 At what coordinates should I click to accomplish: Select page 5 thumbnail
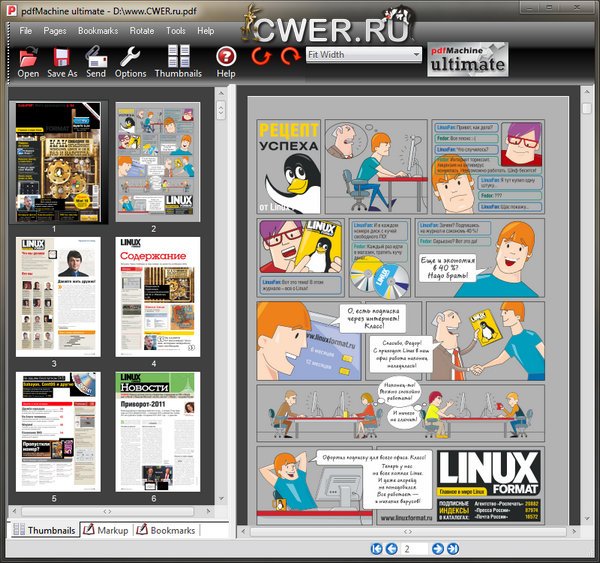[58, 432]
